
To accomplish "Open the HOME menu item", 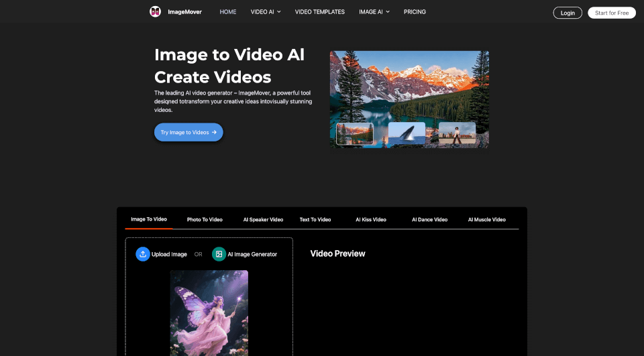I will [228, 12].
